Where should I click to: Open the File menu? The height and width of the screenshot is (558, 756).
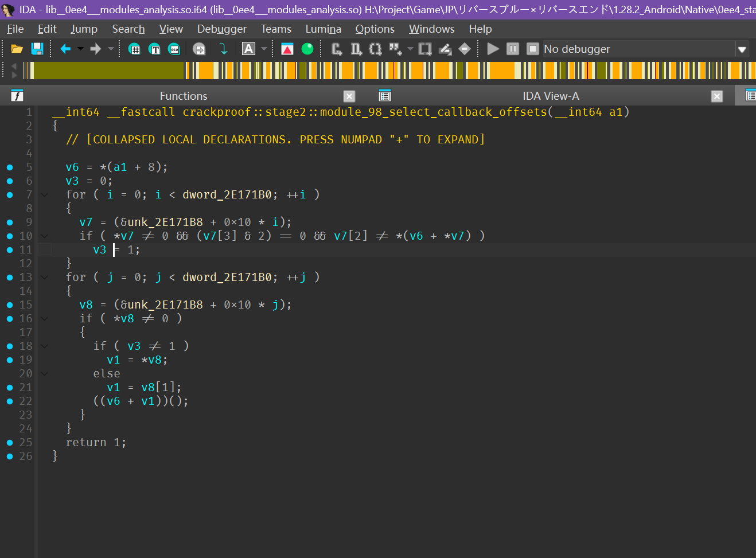click(x=15, y=29)
